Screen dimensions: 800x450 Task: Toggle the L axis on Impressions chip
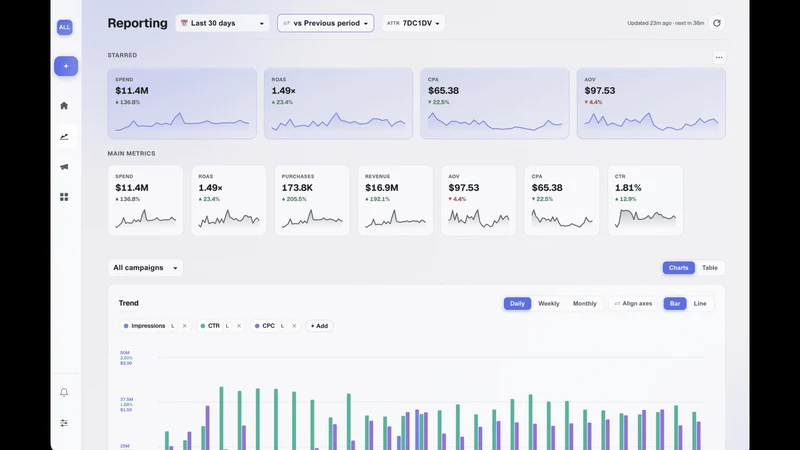pos(172,326)
